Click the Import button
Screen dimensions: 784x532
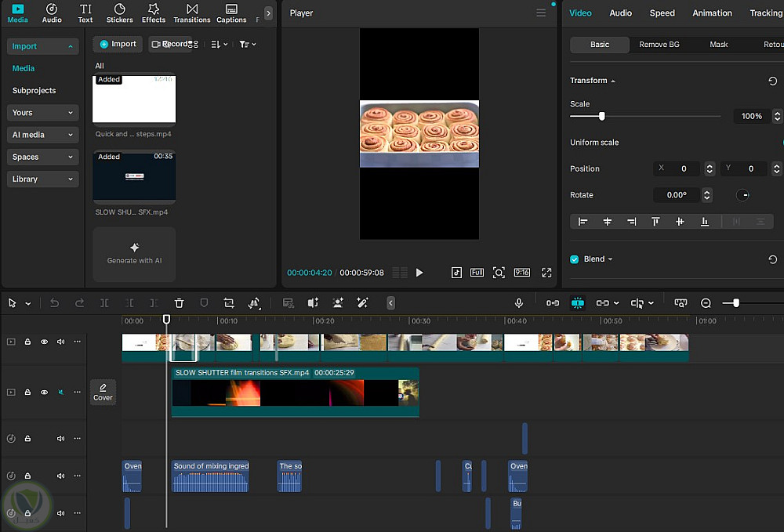click(118, 44)
